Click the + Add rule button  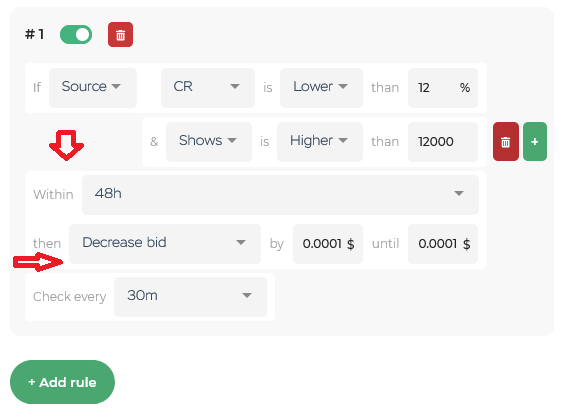[x=62, y=382]
